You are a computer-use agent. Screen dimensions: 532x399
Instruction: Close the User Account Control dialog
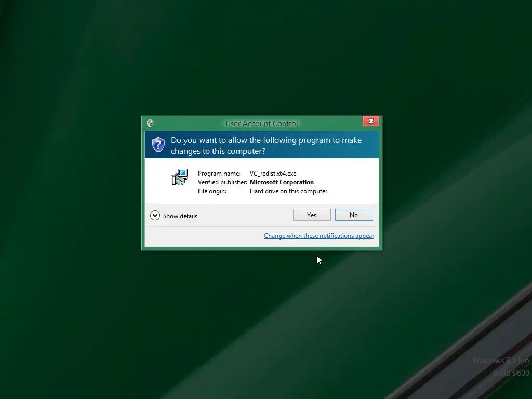(371, 121)
